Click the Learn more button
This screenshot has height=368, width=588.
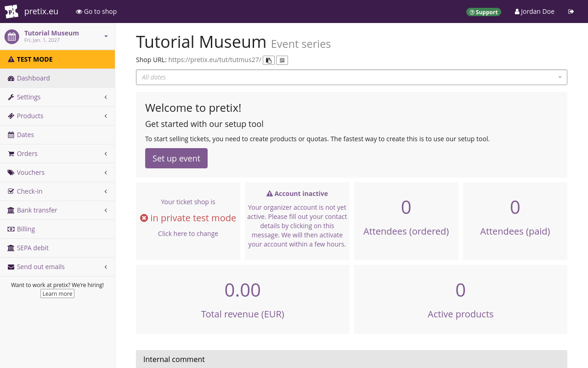[57, 293]
